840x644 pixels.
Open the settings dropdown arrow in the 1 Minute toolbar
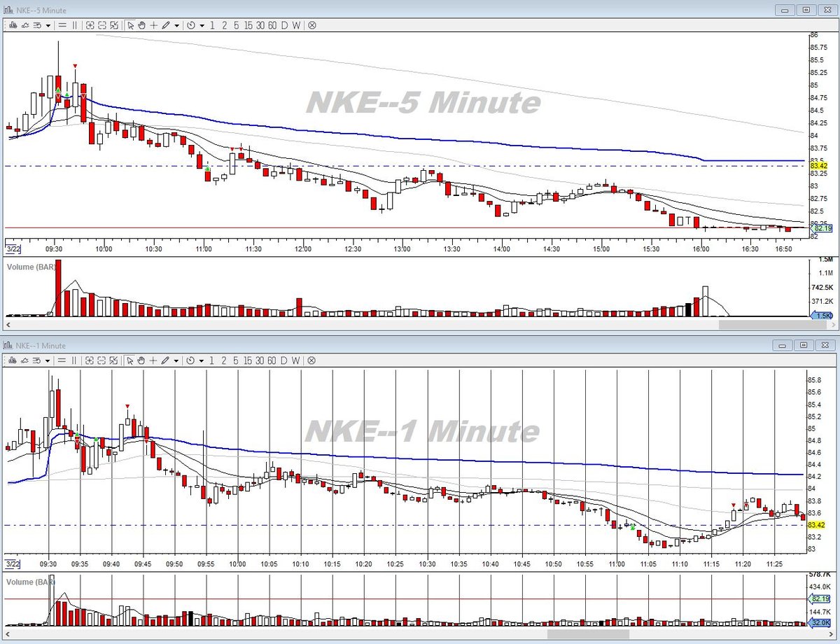(48, 360)
